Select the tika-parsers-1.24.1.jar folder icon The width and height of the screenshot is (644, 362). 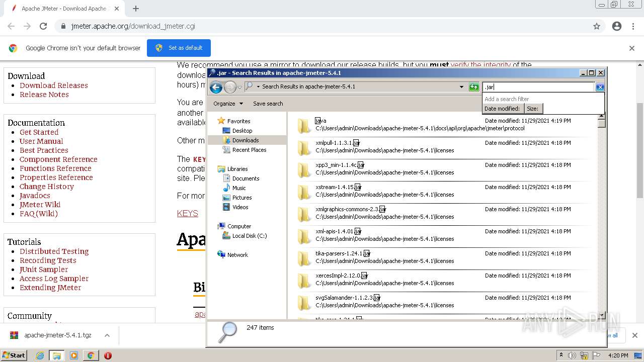coord(304,258)
